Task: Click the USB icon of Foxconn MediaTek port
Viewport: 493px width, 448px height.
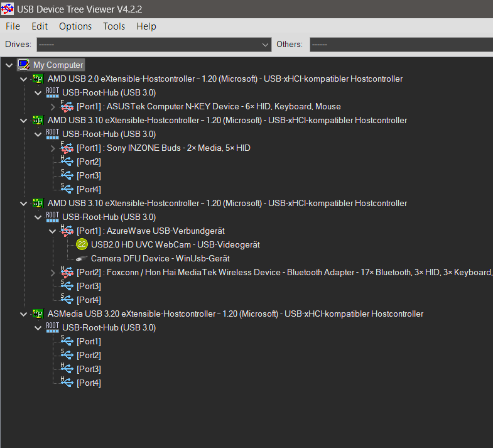Action: 67,273
